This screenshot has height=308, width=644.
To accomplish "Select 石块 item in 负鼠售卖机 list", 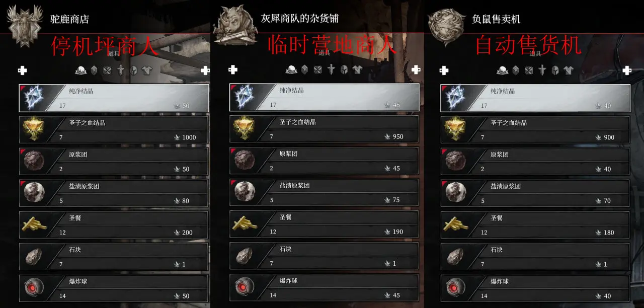I will 535,257.
